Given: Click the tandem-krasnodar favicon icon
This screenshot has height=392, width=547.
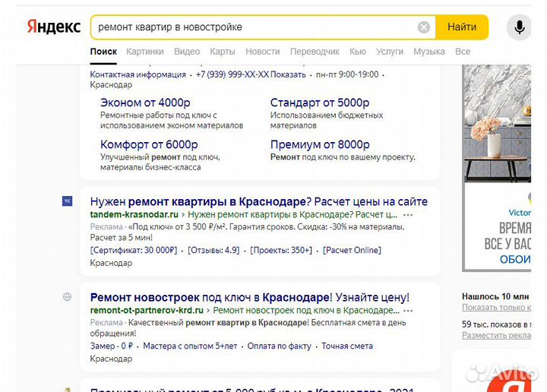Looking at the screenshot, I should (68, 201).
